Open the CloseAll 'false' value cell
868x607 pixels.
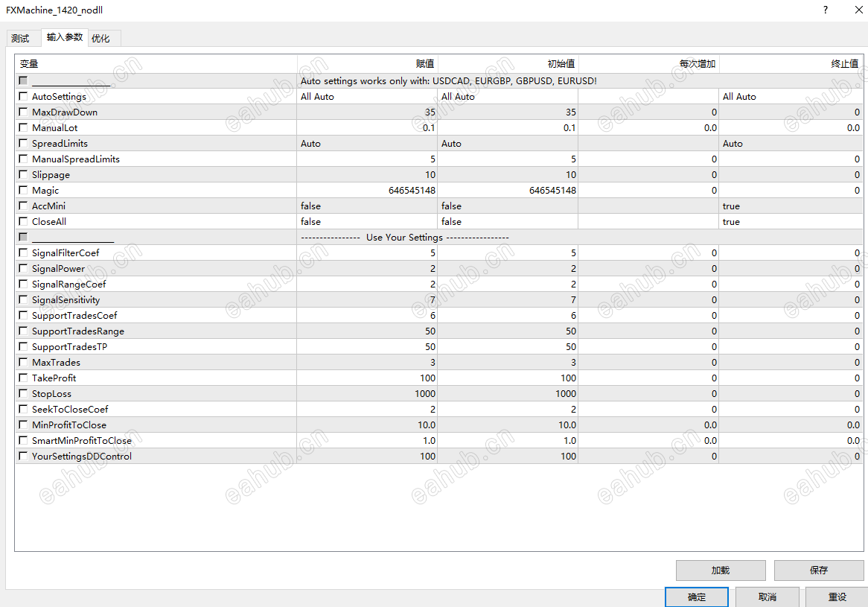367,221
